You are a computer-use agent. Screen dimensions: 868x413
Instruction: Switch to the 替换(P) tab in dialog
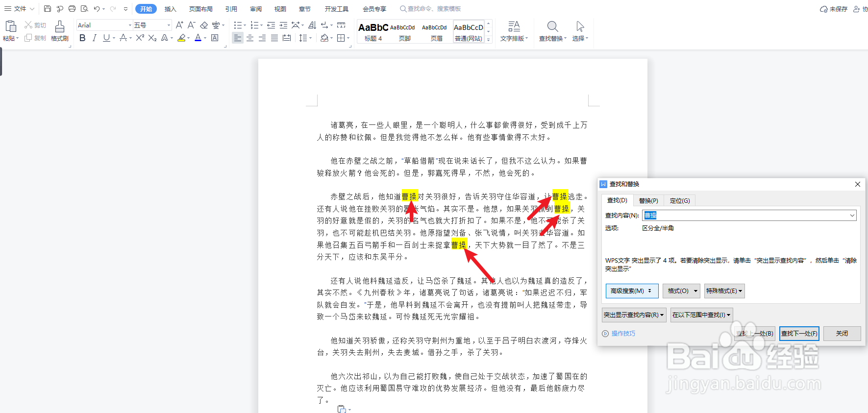coord(648,200)
